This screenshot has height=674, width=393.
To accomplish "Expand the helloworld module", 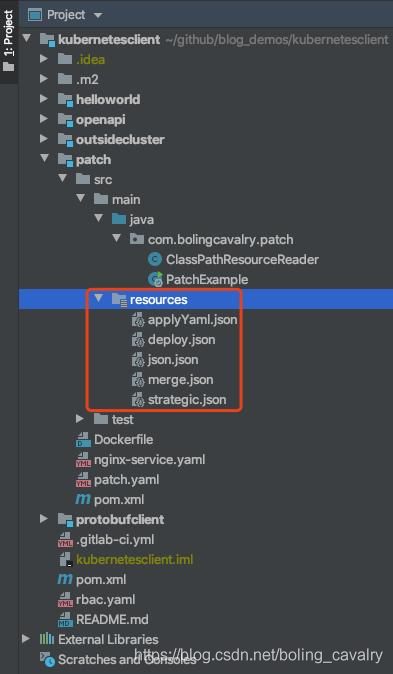I will [43, 99].
